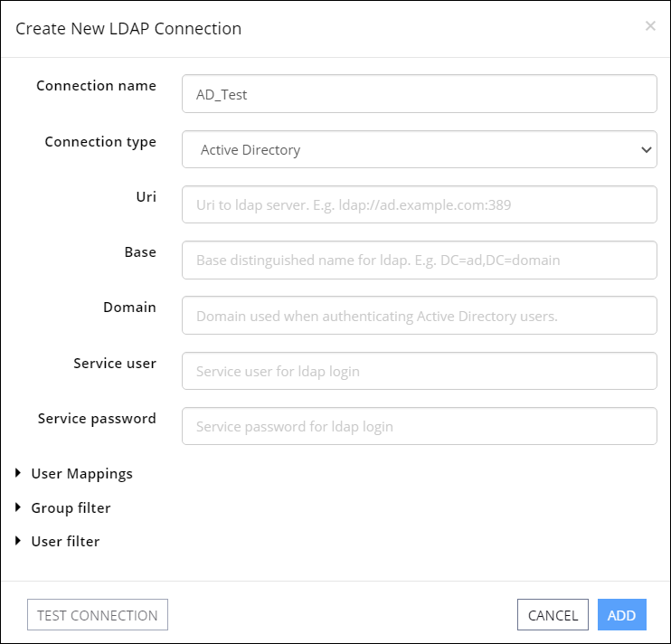The image size is (671, 644).
Task: Close the Create New LDAP Connection dialog
Action: tap(650, 26)
